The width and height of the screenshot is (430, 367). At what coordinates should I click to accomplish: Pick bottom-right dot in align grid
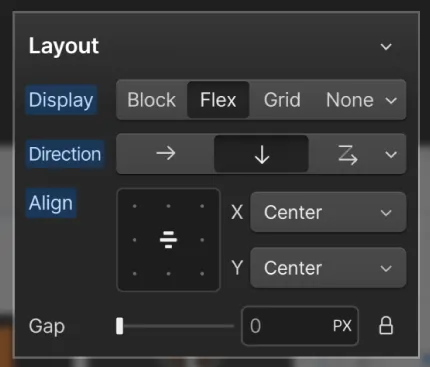coord(202,274)
